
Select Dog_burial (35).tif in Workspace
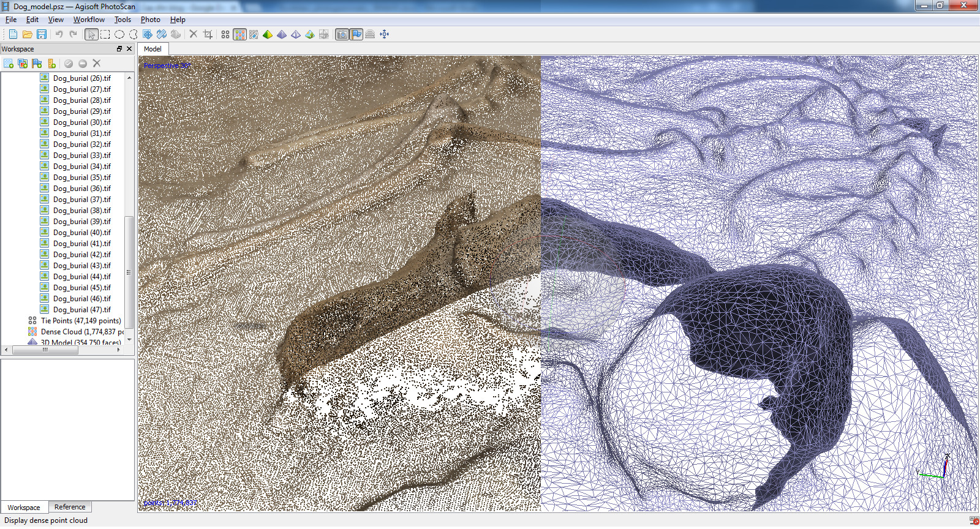coord(81,178)
